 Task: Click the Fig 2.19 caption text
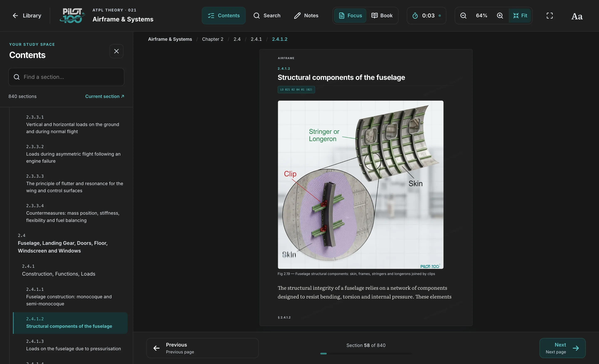click(x=356, y=274)
